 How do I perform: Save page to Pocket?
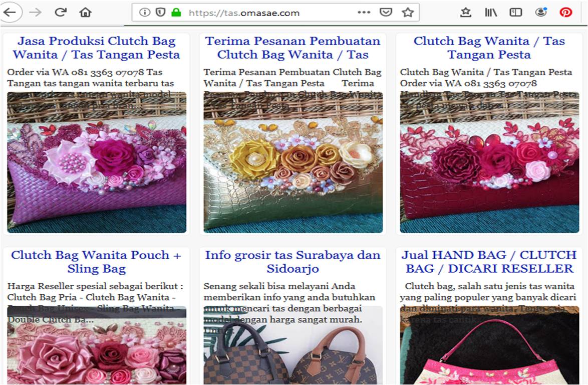coord(386,13)
